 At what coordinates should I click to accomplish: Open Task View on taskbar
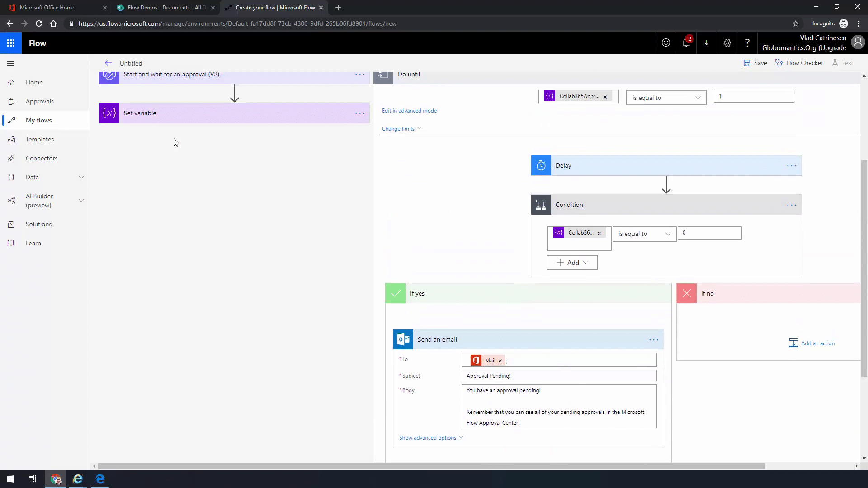pos(33,479)
